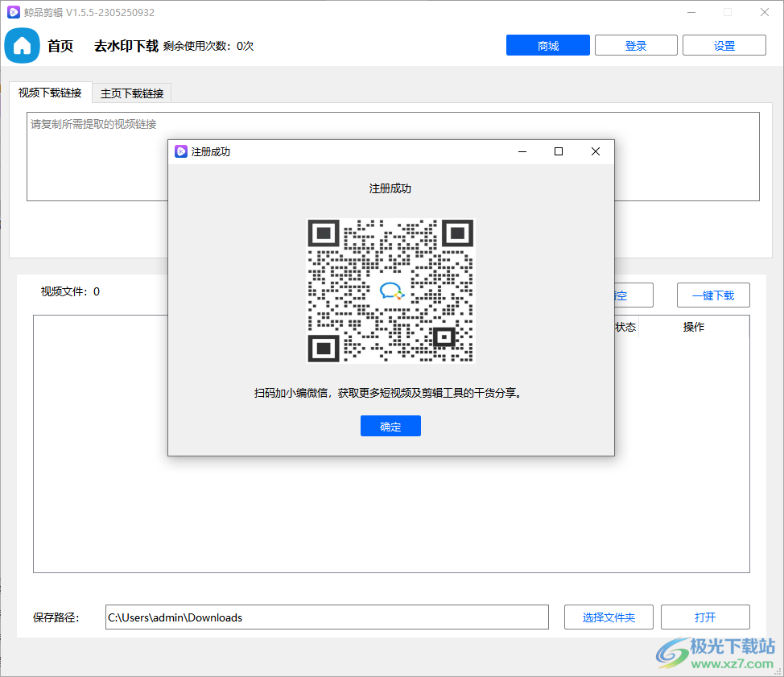Click the 视频文件: 0 label
The image size is (784, 677).
(x=71, y=291)
